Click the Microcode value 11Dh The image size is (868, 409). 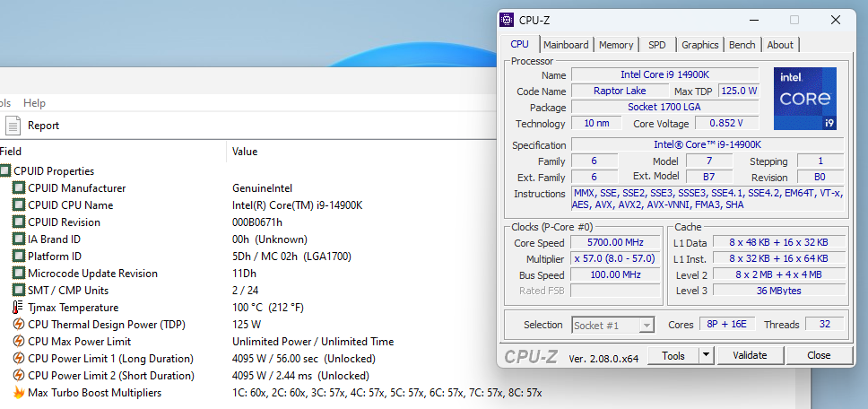tap(244, 274)
